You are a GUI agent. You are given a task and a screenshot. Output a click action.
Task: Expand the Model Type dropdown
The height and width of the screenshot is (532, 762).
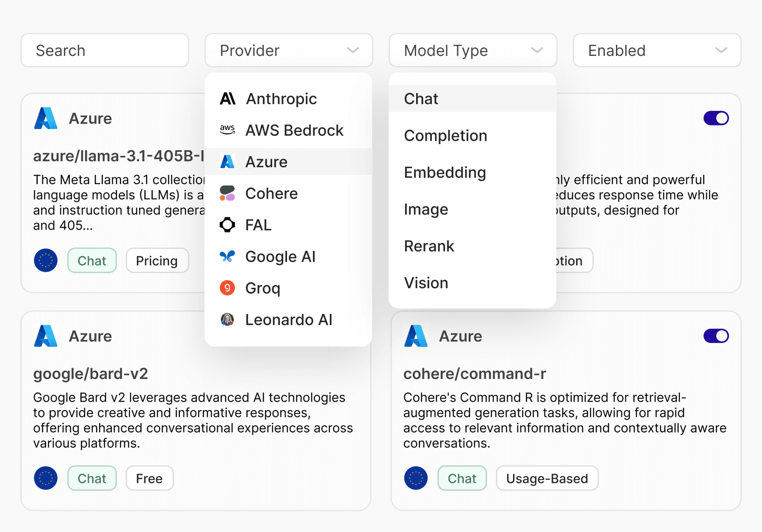coord(473,50)
